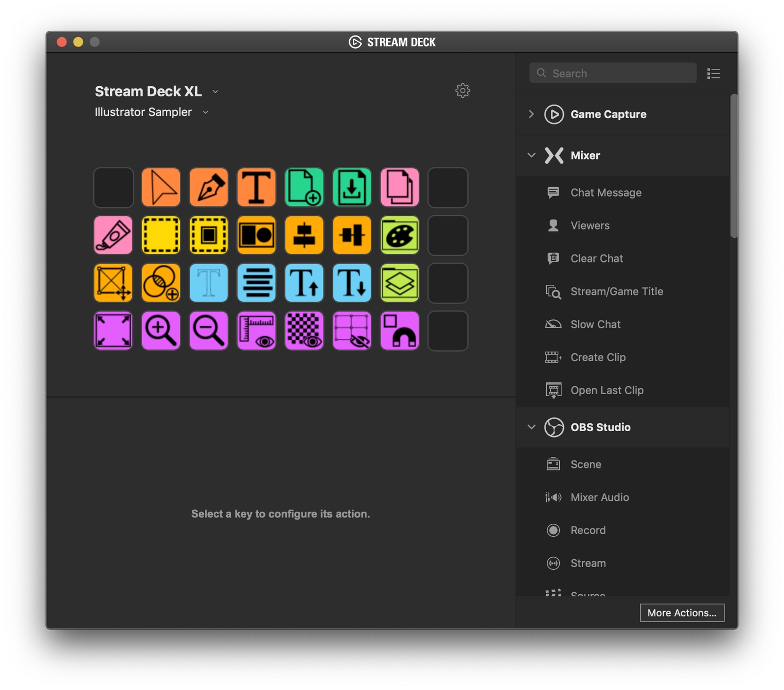This screenshot has width=784, height=690.
Task: Select the Scene action under OBS Studio
Action: (x=623, y=464)
